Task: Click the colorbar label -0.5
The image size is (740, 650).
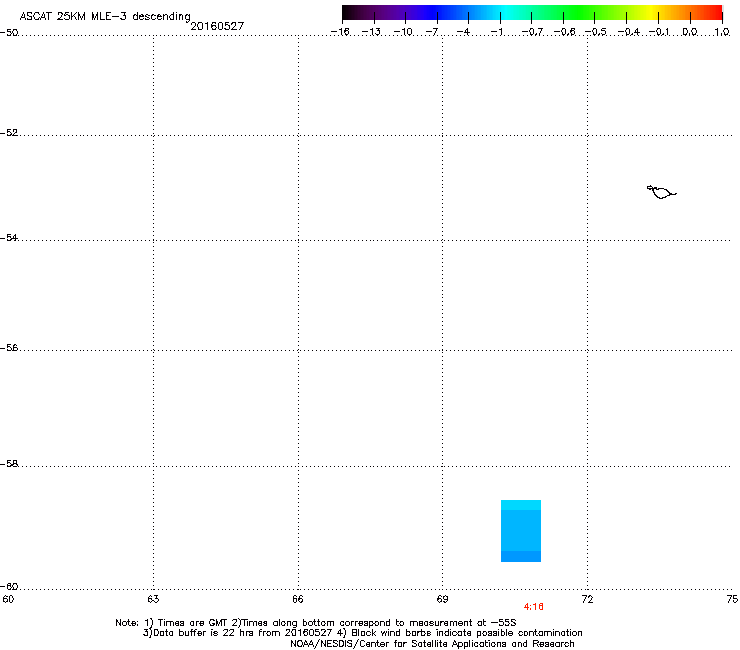Action: [596, 32]
